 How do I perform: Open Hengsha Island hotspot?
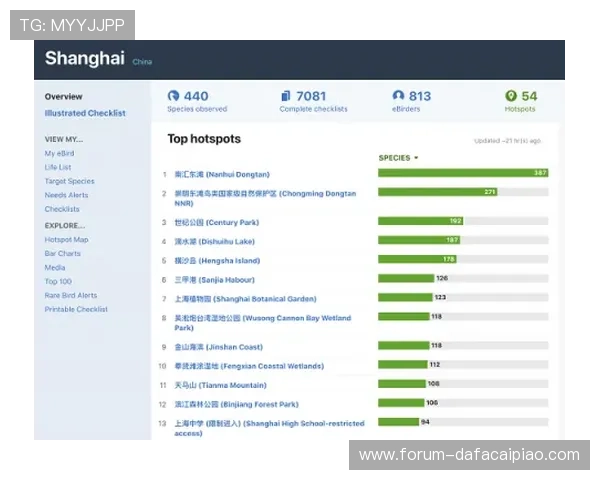(217, 261)
